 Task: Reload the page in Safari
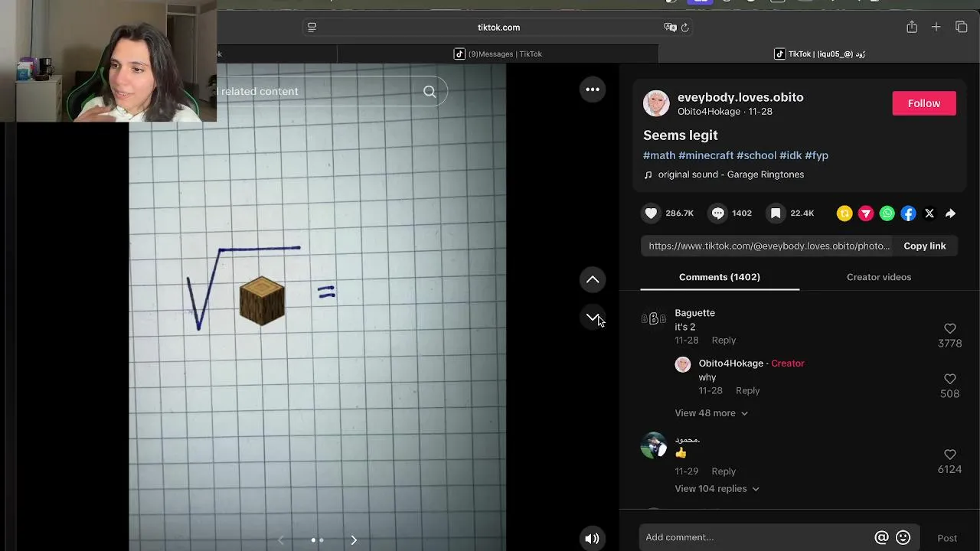click(685, 28)
